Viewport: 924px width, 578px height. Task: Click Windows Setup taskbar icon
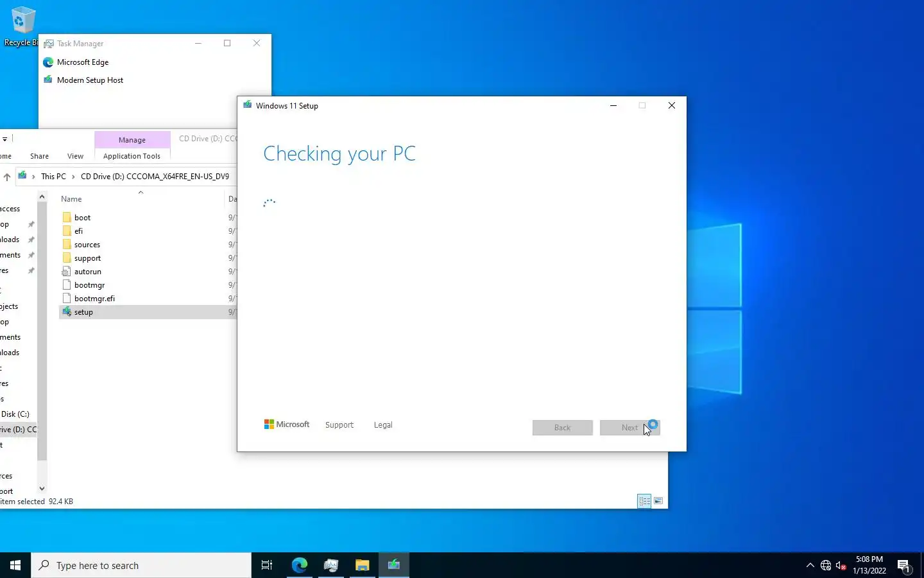click(x=394, y=565)
